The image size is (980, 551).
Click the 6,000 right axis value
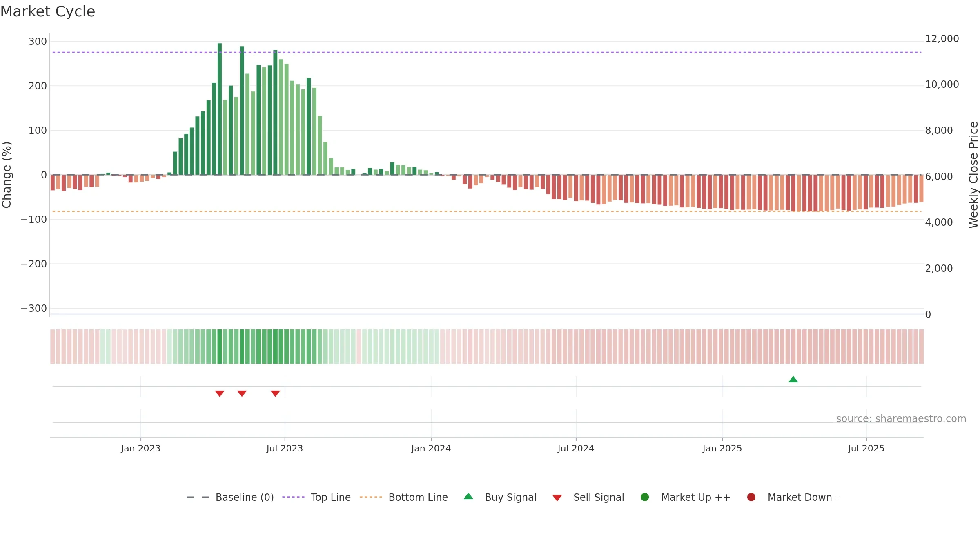click(x=939, y=177)
